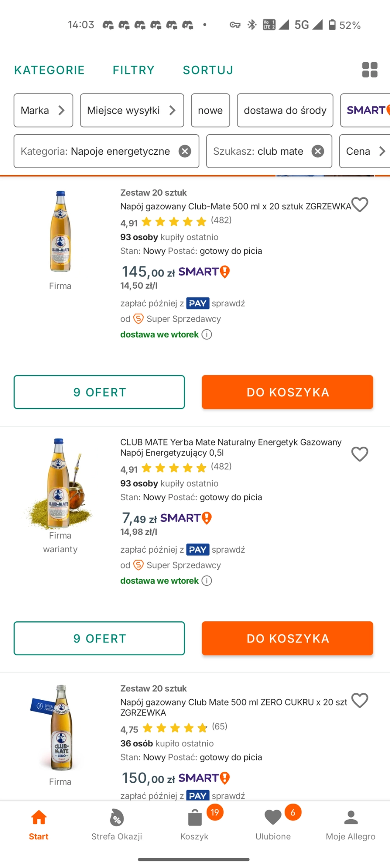Screen dimensions: 390x868
Task: Go to Ulubione favorites tab
Action: click(x=273, y=824)
